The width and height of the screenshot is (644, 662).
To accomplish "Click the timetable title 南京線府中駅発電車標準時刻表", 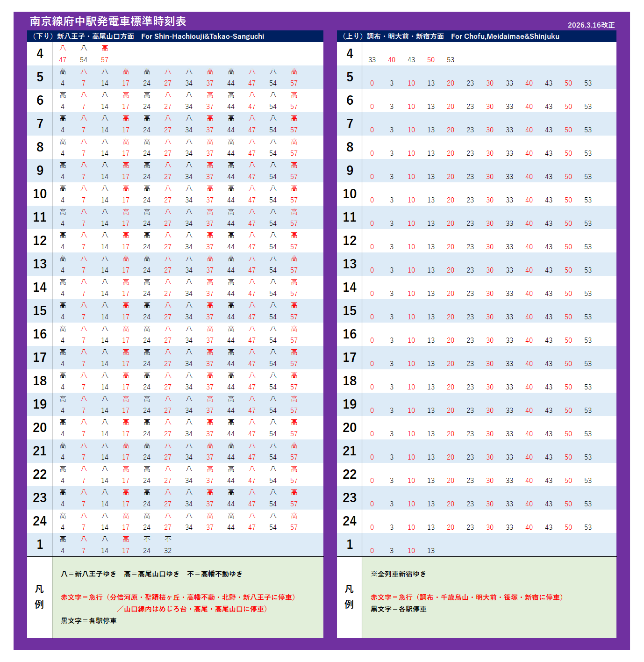I will [108, 22].
